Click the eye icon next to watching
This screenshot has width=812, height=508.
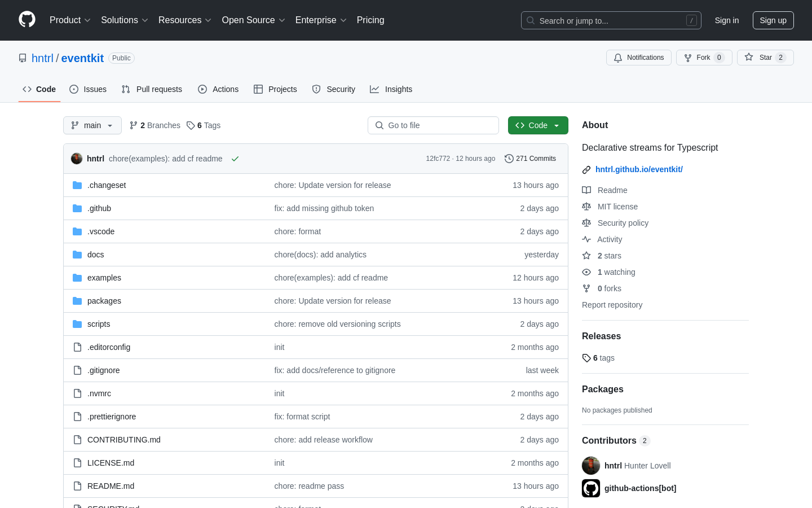click(x=586, y=272)
